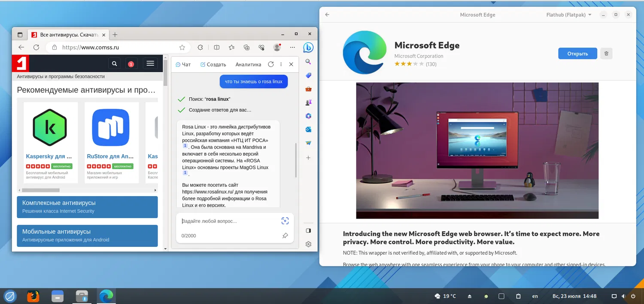Image resolution: width=644 pixels, height=304 pixels.
Task: Click the Открыть button in software center
Action: (x=577, y=54)
